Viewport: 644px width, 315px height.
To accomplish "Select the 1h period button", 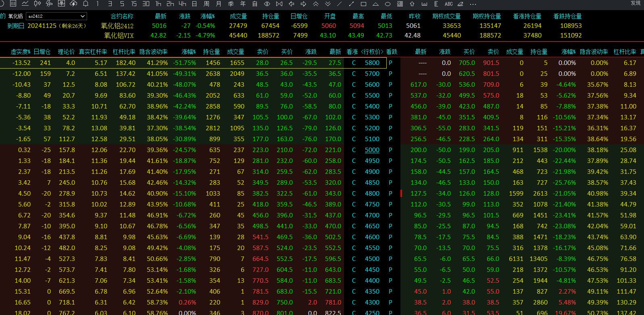I will 158,4.
